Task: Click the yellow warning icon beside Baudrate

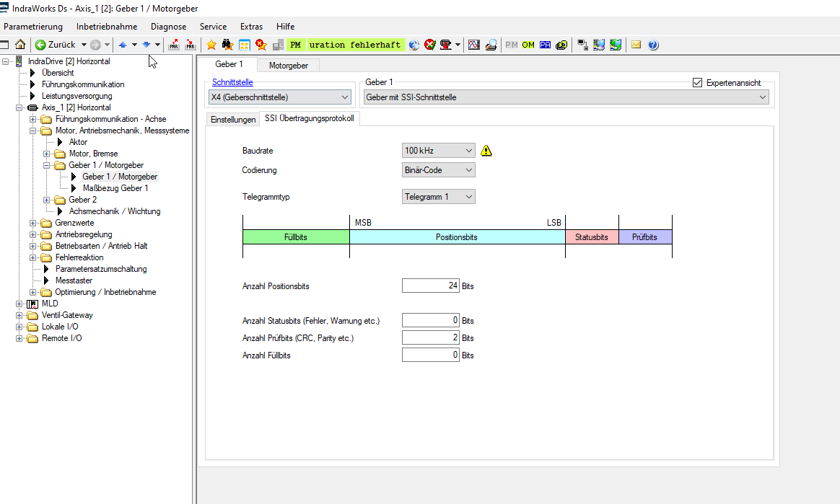Action: (486, 151)
